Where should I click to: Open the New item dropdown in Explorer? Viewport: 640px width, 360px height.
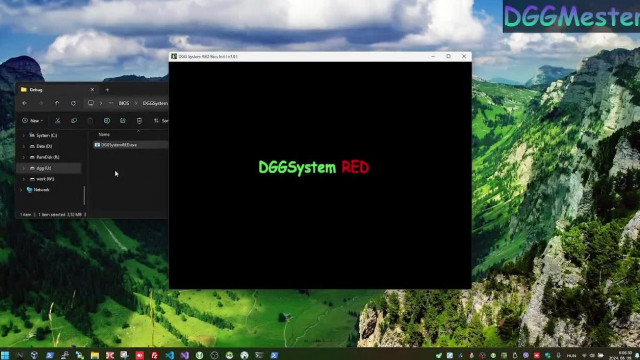coord(33,121)
